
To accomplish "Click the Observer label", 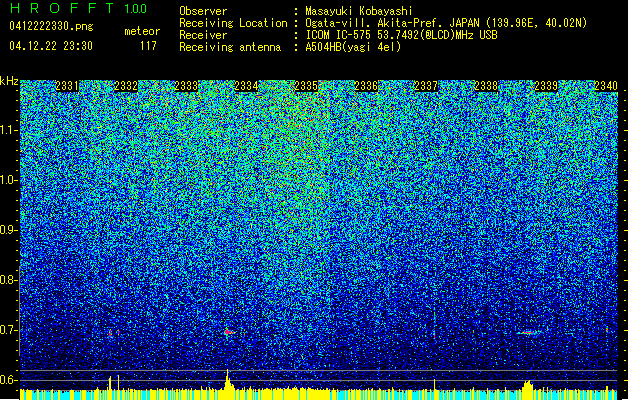I will 203,11.
